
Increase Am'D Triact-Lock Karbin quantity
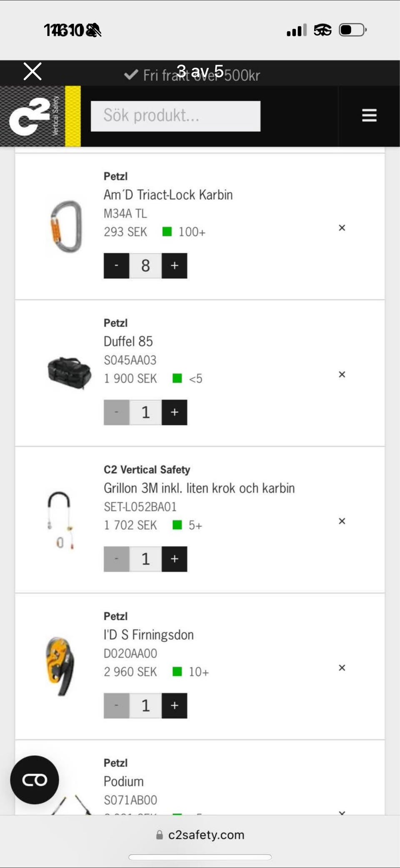click(175, 266)
